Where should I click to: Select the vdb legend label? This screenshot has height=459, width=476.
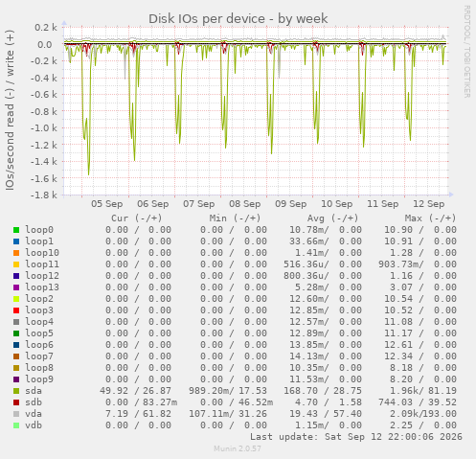[x=34, y=425]
